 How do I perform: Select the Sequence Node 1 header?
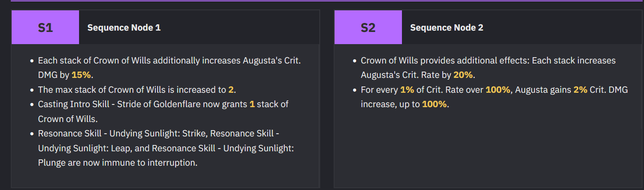(124, 27)
